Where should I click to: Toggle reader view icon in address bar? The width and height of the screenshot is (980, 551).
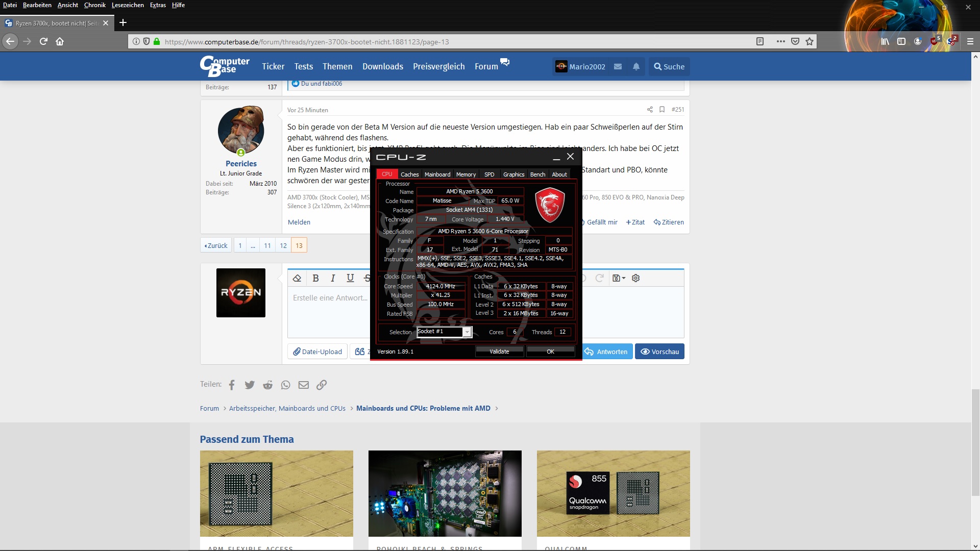pyautogui.click(x=760, y=41)
